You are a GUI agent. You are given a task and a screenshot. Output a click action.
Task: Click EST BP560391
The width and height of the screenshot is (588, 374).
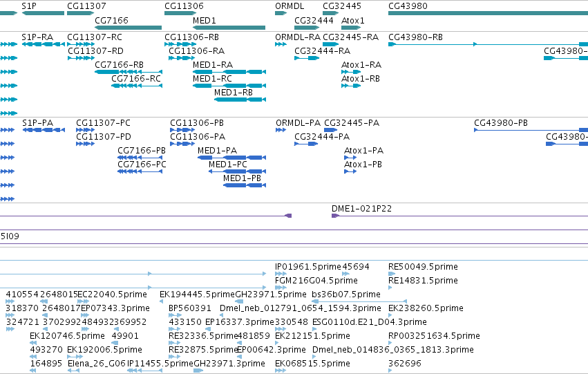point(190,308)
